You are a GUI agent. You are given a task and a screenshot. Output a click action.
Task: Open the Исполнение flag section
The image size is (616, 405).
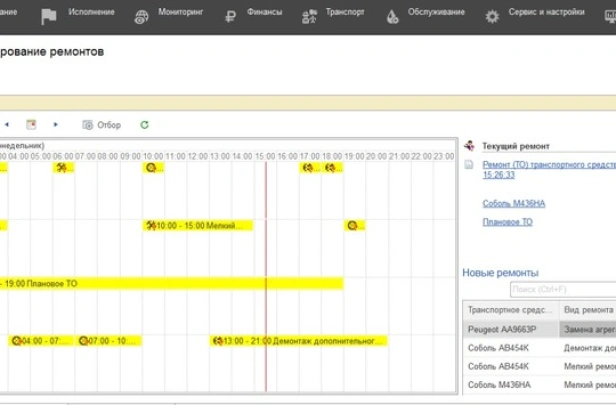pos(49,16)
